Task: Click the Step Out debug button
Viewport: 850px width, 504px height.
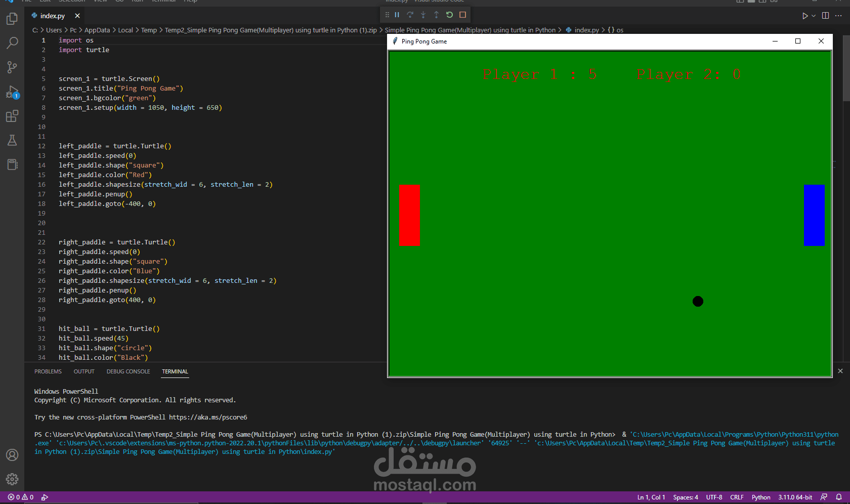Action: (436, 15)
